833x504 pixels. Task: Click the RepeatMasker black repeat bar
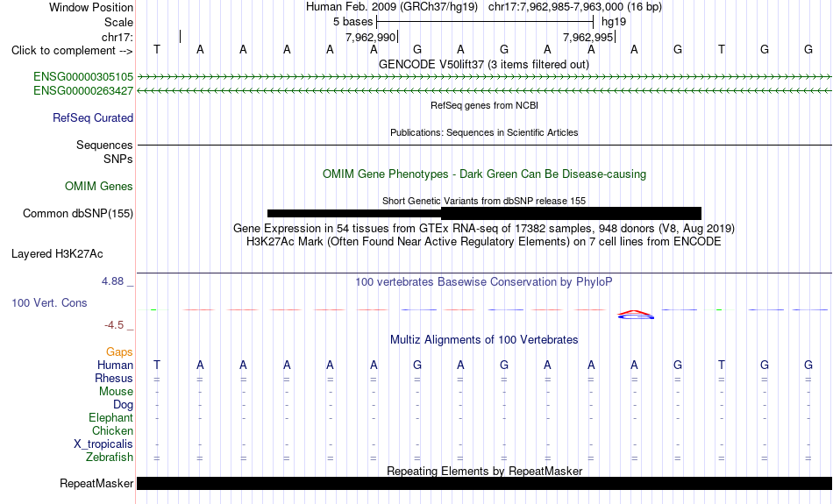(x=485, y=483)
